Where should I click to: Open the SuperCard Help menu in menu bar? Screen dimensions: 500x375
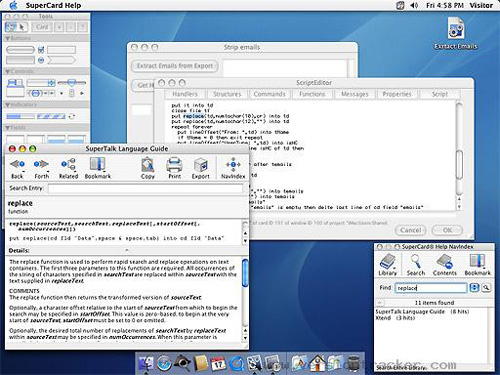[x=53, y=5]
